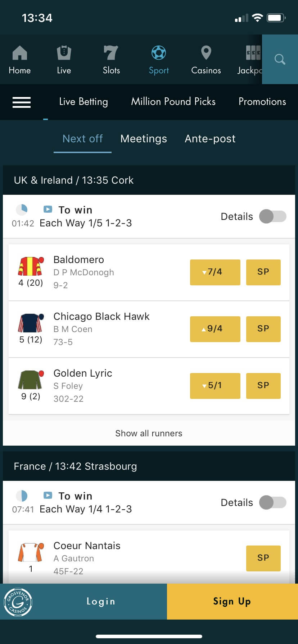Select Baldomero's 7/4 odds button

click(215, 272)
